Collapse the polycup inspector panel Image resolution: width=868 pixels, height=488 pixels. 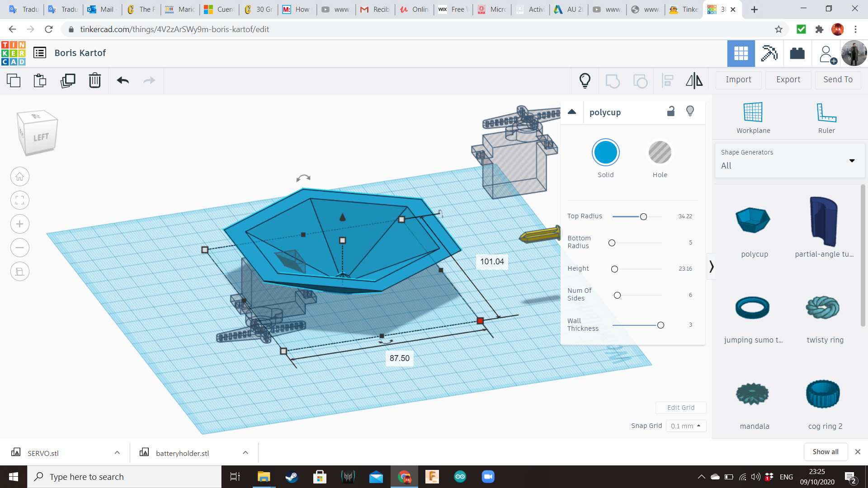[572, 112]
